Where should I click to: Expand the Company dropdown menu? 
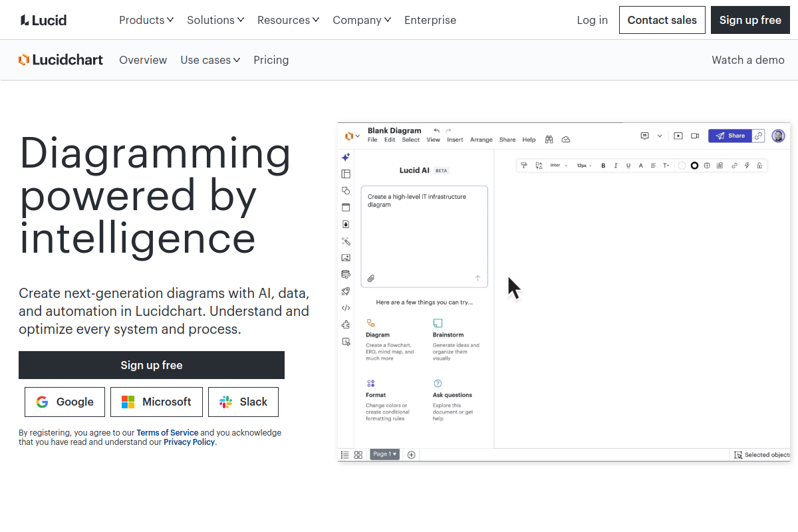(362, 20)
